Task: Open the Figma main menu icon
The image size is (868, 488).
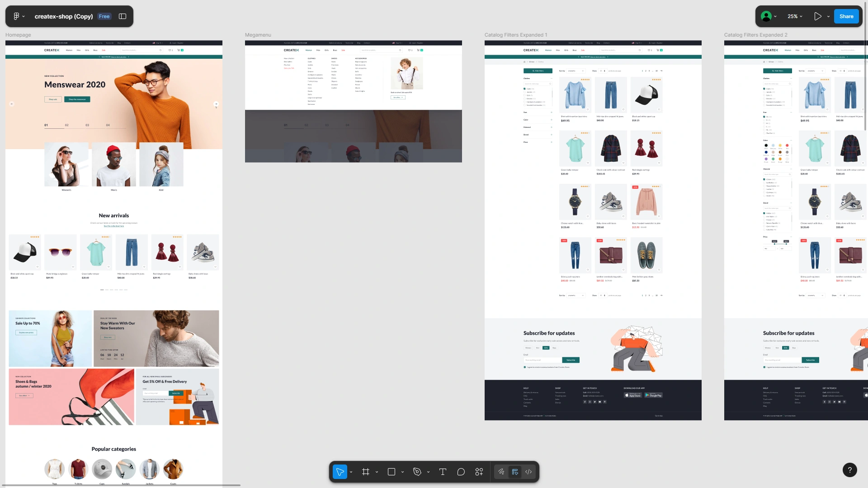Action: pyautogui.click(x=16, y=16)
